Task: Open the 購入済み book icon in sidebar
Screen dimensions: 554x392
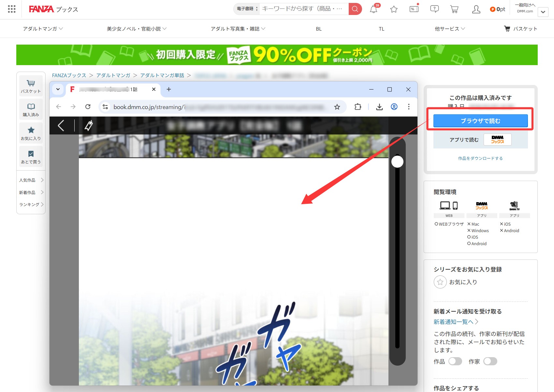Action: pyautogui.click(x=31, y=110)
